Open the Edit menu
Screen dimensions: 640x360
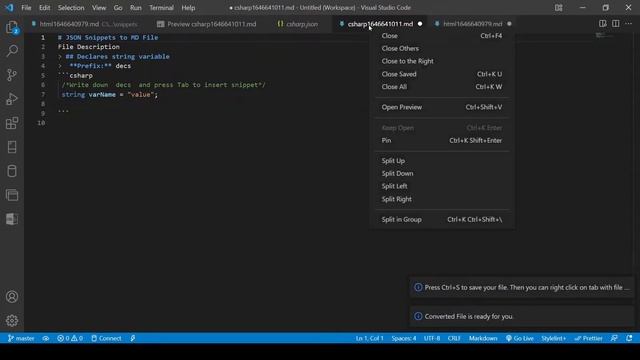click(x=44, y=8)
